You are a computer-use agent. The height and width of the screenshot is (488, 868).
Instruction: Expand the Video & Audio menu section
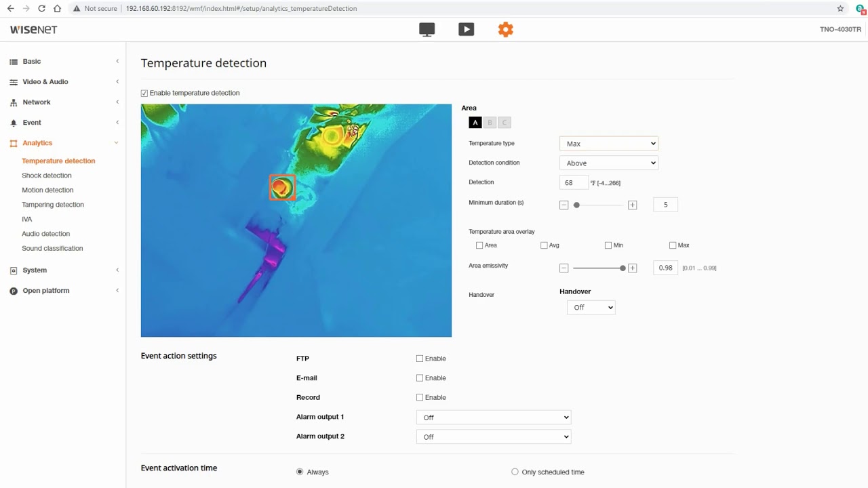(117, 82)
